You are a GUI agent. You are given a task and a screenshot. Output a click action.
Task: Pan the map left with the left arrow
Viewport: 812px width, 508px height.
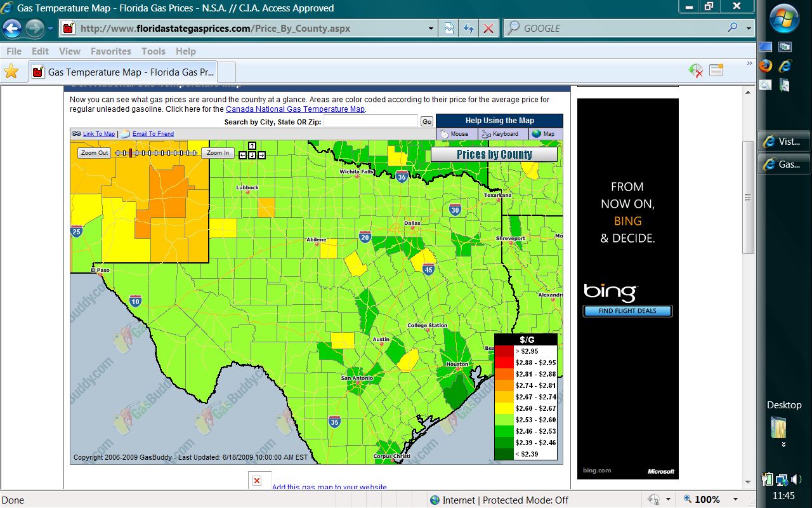243,155
